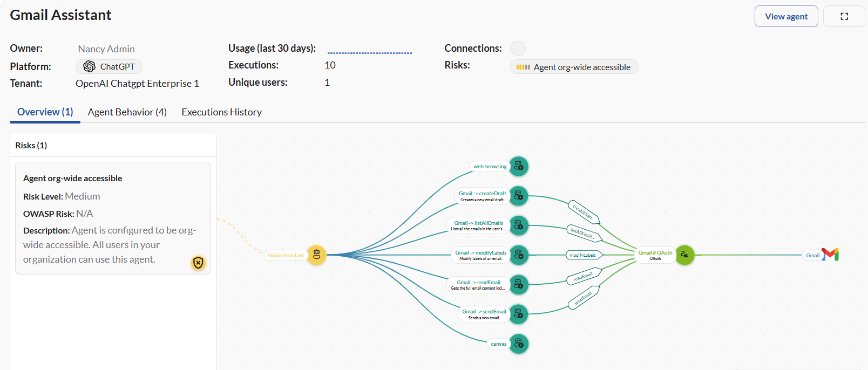The height and width of the screenshot is (370, 868).
Task: Click the Gmail Assistant agent node icon
Action: coord(317,255)
